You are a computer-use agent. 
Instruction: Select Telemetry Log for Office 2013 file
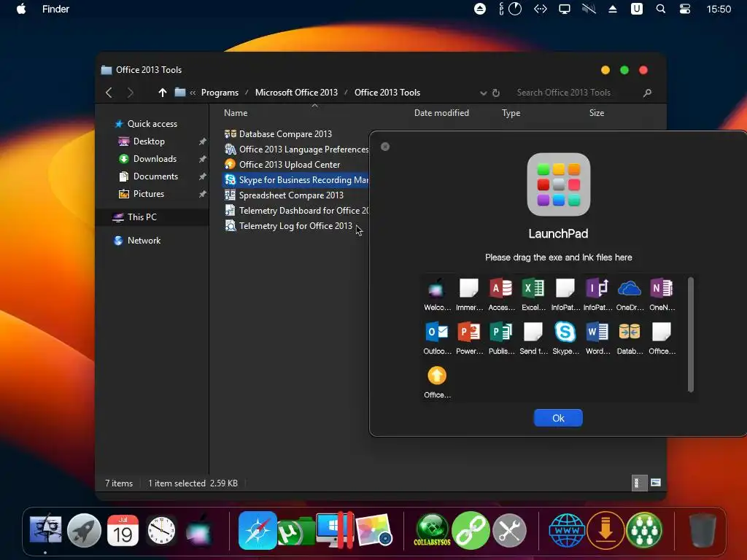click(x=288, y=226)
